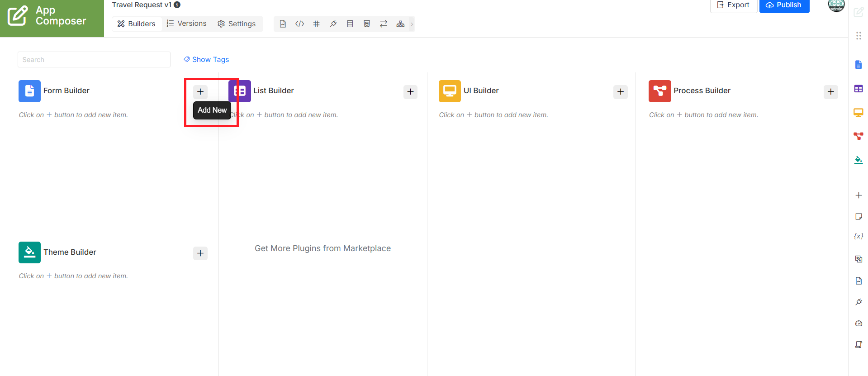Image resolution: width=868 pixels, height=376 pixels.
Task: Switch to the Versions tab
Action: click(x=186, y=24)
